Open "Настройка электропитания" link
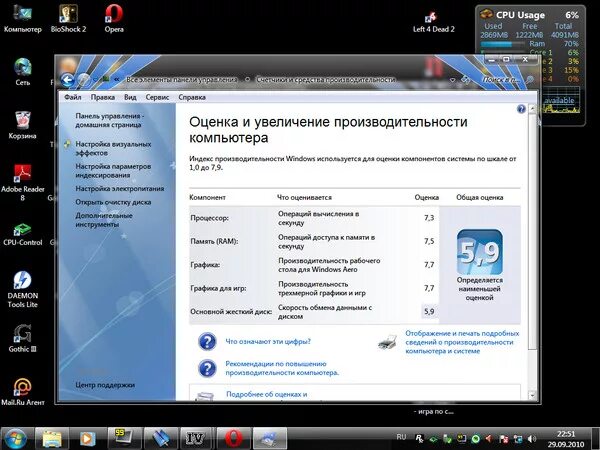600x450 pixels. pyautogui.click(x=120, y=189)
